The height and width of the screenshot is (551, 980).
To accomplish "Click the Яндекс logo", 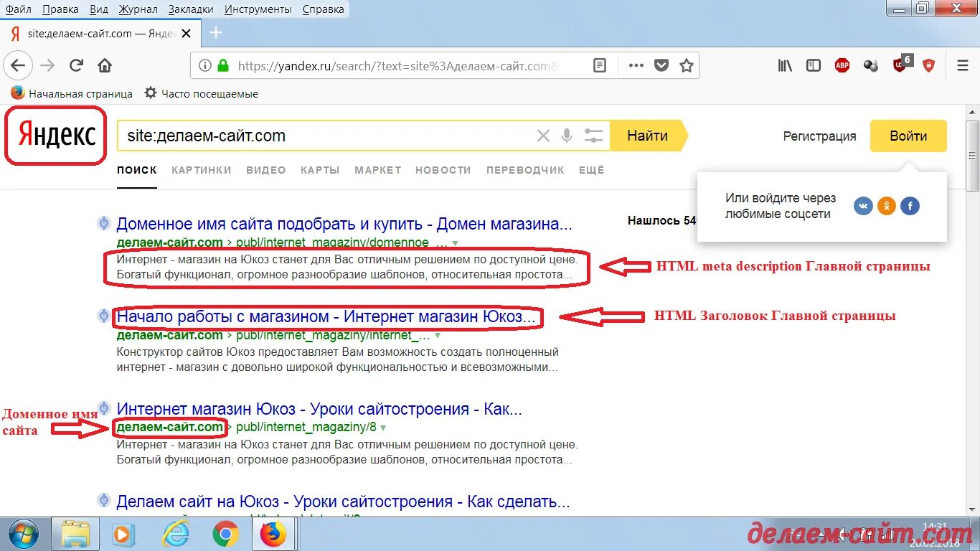I will click(x=57, y=136).
